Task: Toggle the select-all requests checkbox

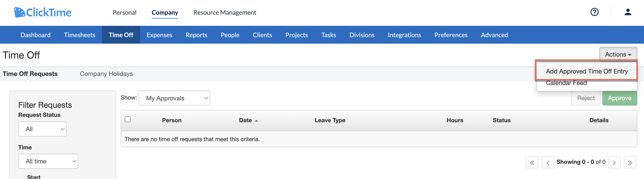Action: pos(128,120)
